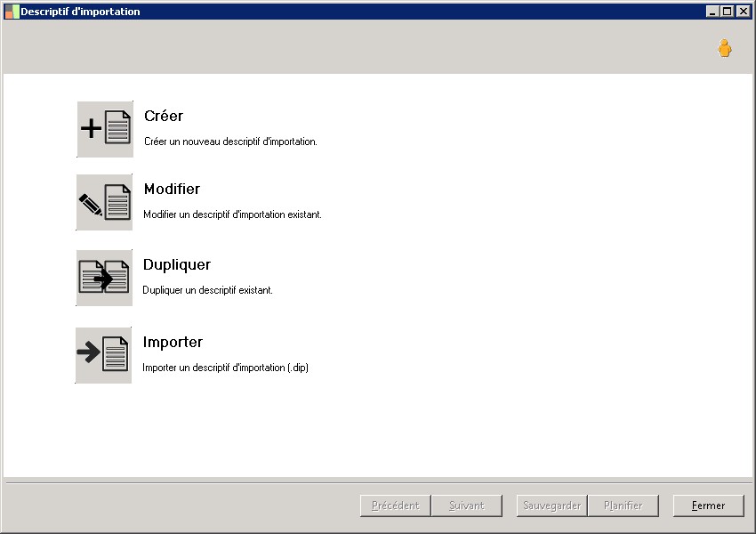The image size is (756, 534).
Task: Click the 'Importer un descriptif d'importation (.dip)' text
Action: pos(225,368)
